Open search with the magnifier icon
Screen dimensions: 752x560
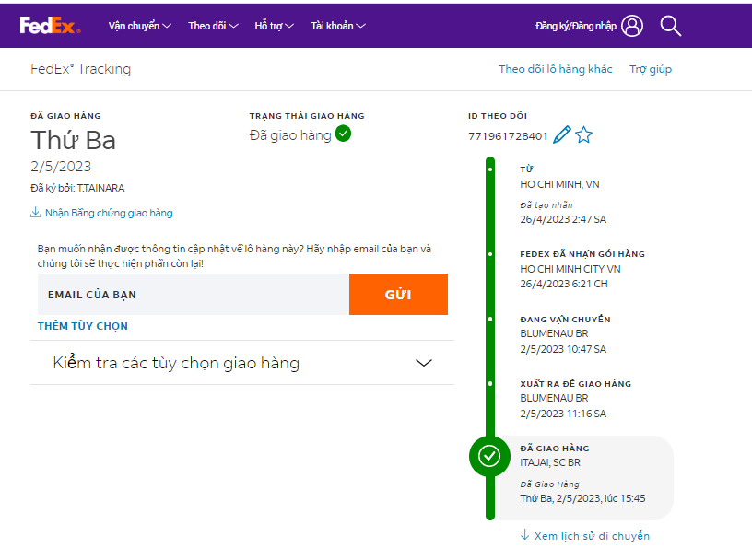pyautogui.click(x=671, y=26)
